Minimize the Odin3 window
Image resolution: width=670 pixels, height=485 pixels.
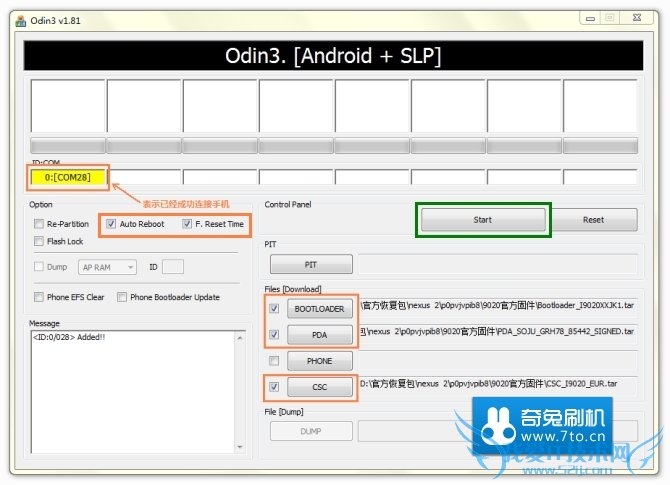coord(590,18)
